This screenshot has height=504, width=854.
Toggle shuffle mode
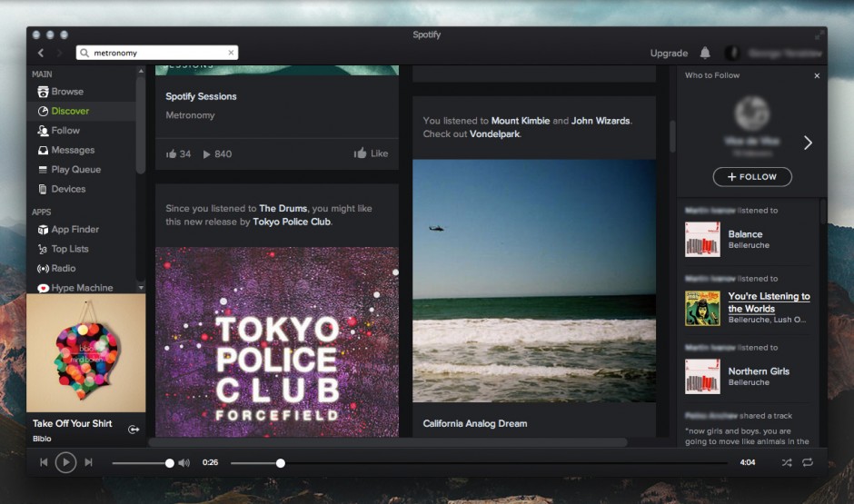787,462
